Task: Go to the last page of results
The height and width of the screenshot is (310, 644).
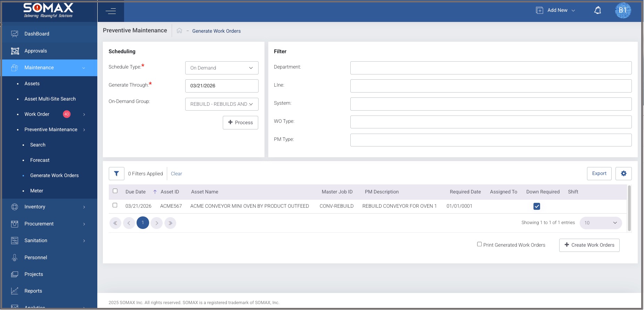Action: pyautogui.click(x=170, y=223)
